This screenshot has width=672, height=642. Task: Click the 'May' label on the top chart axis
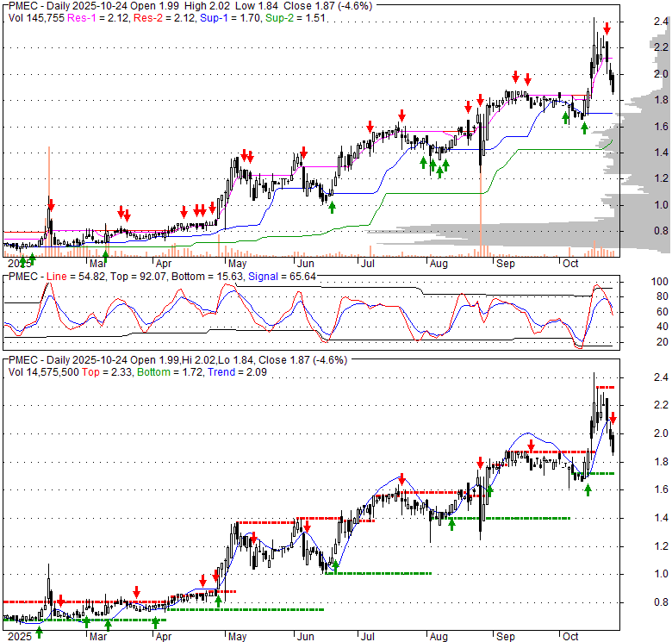coord(237,263)
